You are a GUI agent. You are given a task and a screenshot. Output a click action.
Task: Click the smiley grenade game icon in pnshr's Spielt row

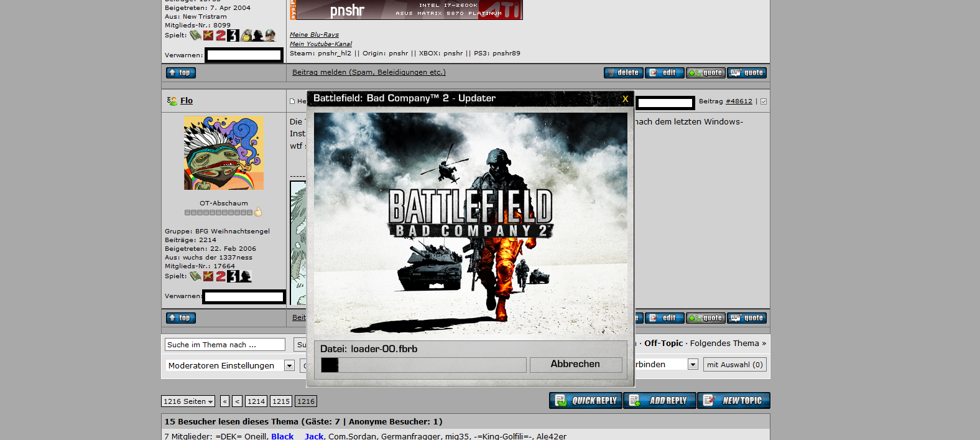(246, 35)
